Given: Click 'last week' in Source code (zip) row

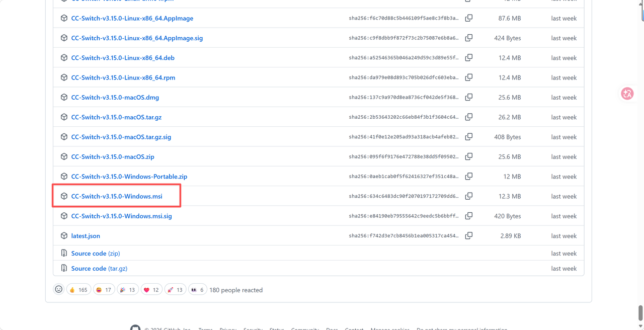Looking at the screenshot, I should [x=564, y=254].
